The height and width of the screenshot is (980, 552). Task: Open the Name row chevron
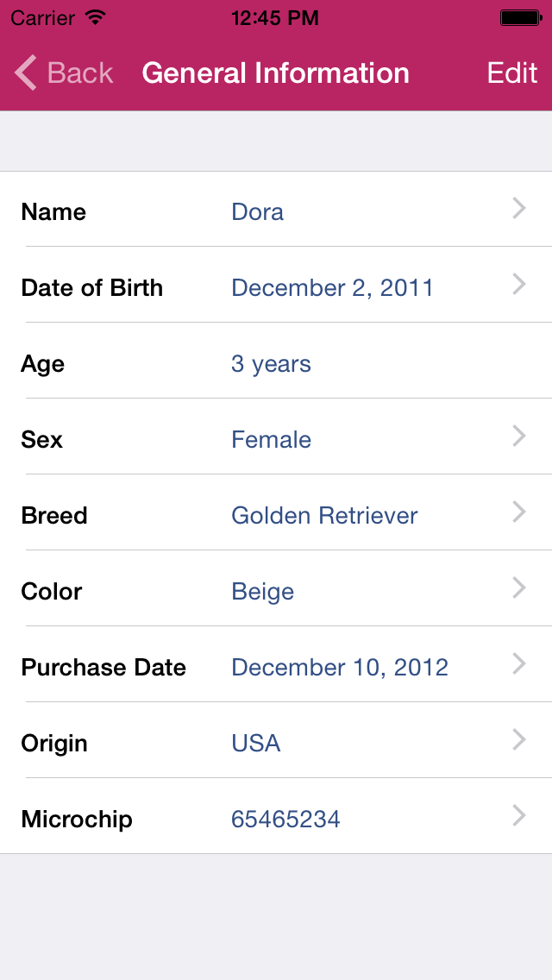point(519,208)
